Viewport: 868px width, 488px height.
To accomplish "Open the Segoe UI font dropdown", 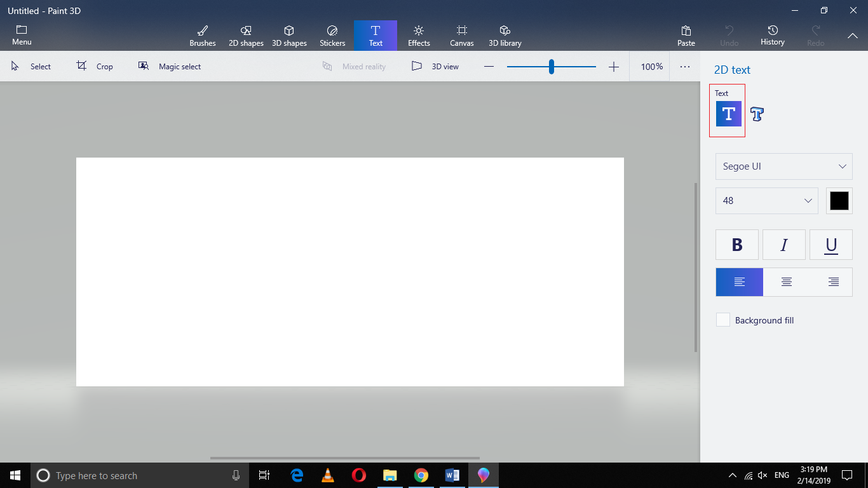I will coord(783,166).
